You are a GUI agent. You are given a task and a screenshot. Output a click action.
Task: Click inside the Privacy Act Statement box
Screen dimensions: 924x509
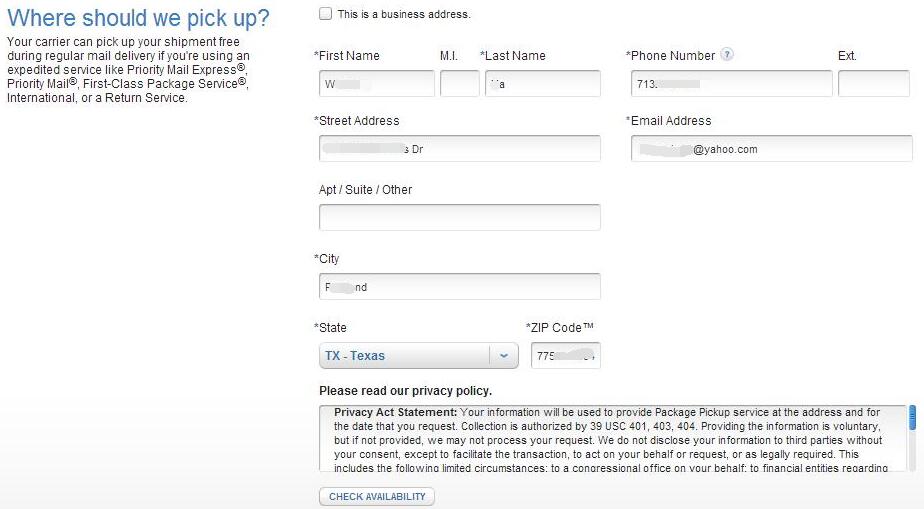point(613,438)
